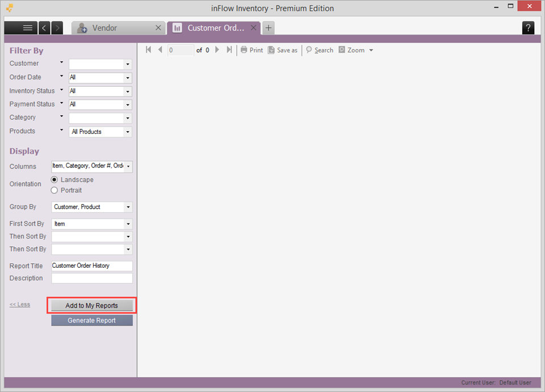Collapse options with << Less link
This screenshot has height=392, width=545.
[x=20, y=305]
